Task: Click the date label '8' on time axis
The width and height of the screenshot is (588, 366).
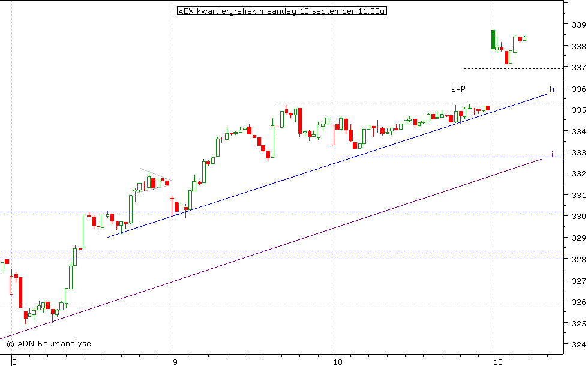Action: point(14,362)
